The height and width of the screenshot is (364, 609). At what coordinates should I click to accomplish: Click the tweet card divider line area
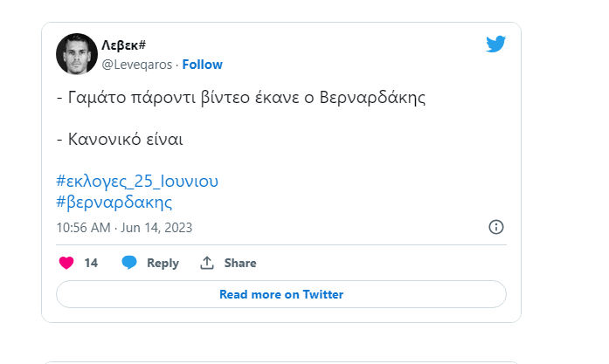click(281, 245)
